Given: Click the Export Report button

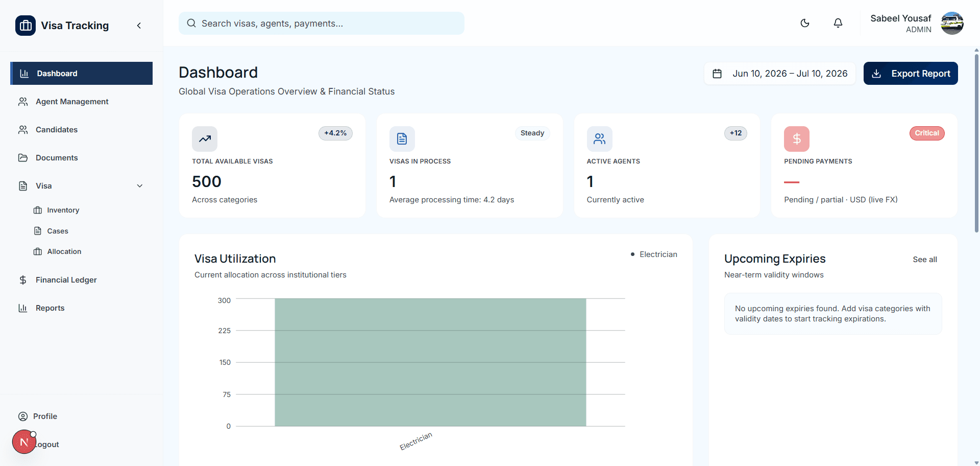Looking at the screenshot, I should coord(911,74).
